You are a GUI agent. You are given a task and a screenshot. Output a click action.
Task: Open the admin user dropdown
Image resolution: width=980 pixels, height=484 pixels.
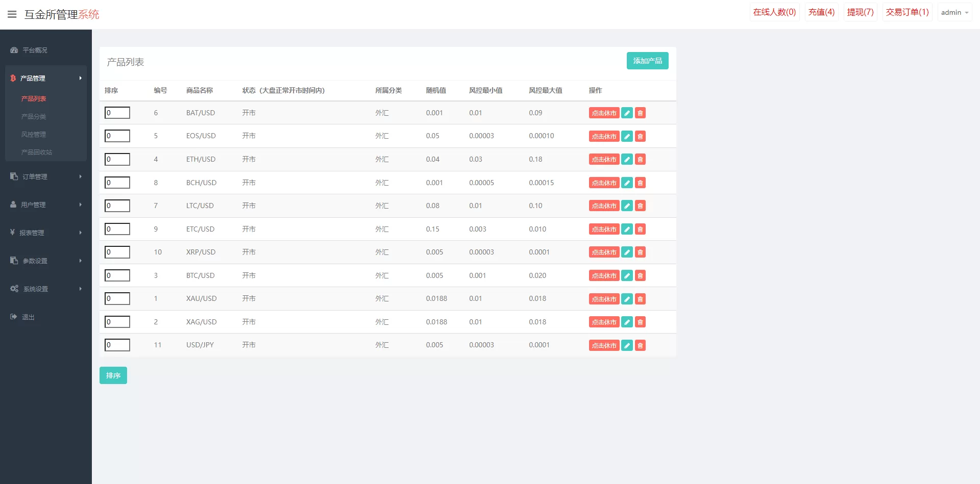coord(954,12)
